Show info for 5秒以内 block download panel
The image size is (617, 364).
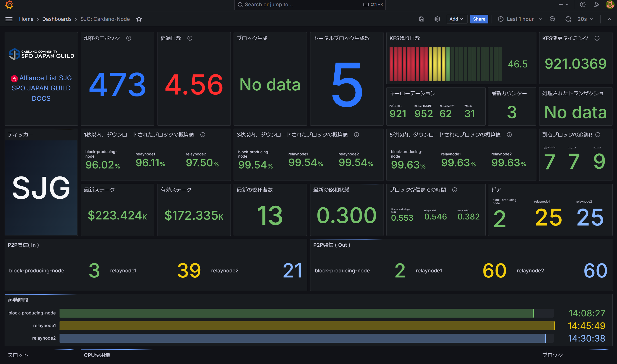pos(509,135)
